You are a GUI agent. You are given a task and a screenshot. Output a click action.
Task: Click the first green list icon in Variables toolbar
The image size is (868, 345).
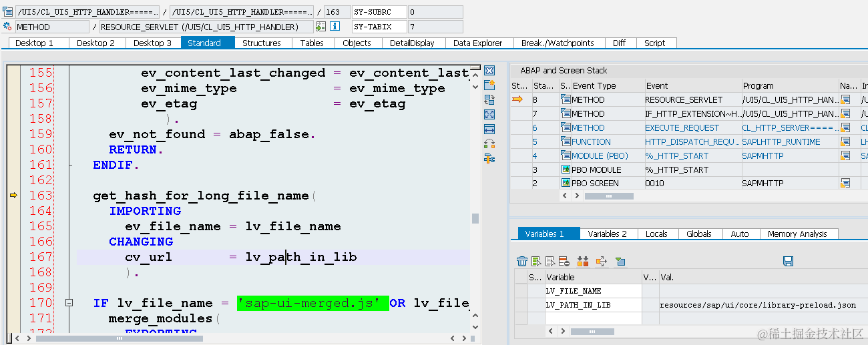tap(536, 261)
